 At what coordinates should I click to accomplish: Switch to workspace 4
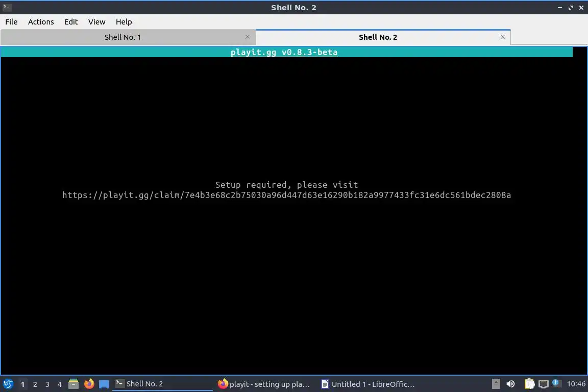pos(60,384)
